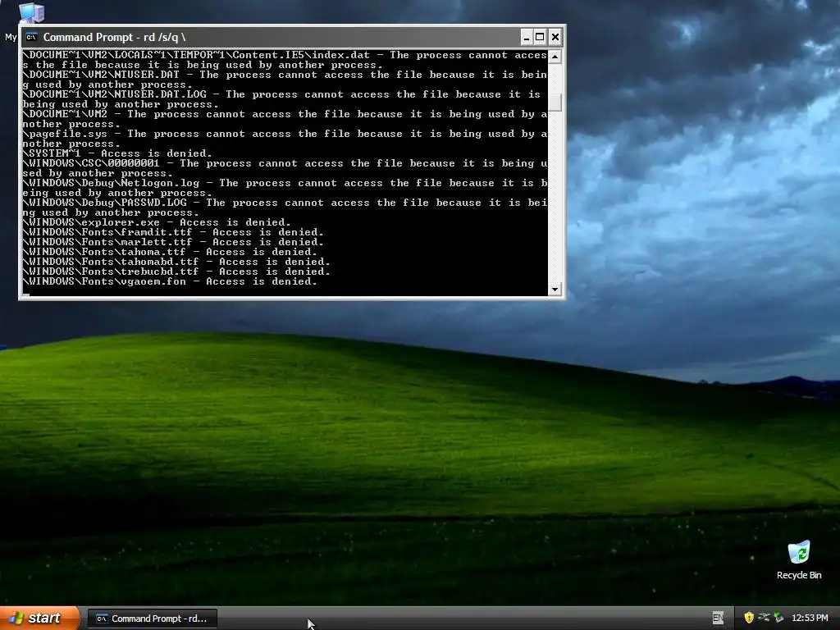840x630 pixels.
Task: Click the Debug\PASSWD.LOG error line
Action: coord(285,208)
